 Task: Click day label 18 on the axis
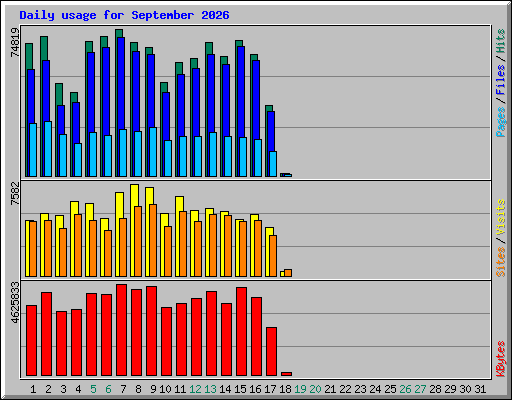(285, 389)
